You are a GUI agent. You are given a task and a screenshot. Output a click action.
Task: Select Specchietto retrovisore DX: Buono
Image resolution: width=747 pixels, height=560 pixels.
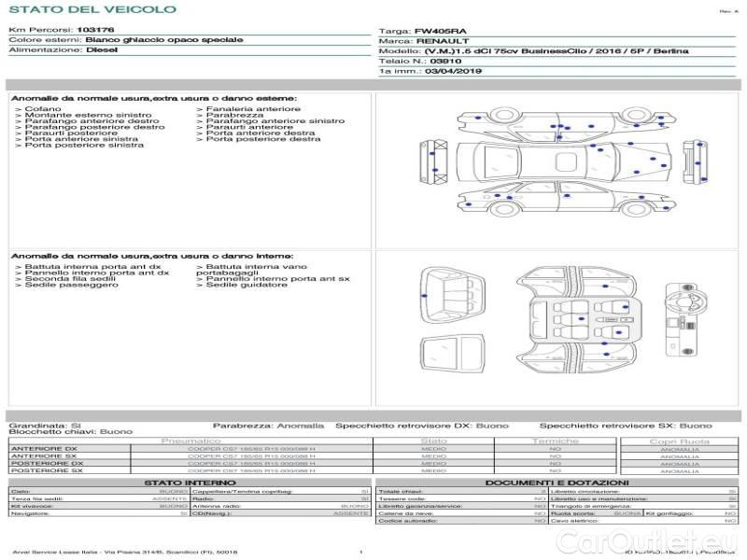click(x=422, y=426)
